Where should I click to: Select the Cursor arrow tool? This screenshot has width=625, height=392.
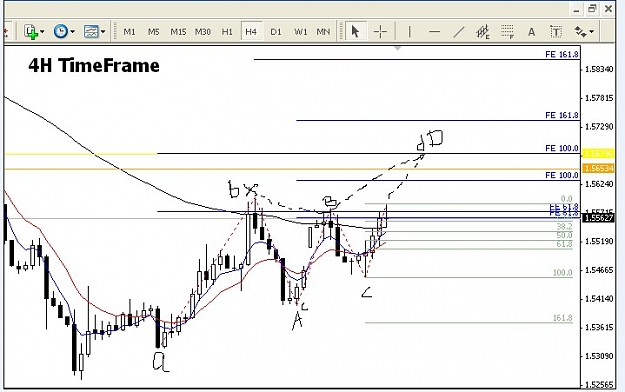[355, 31]
